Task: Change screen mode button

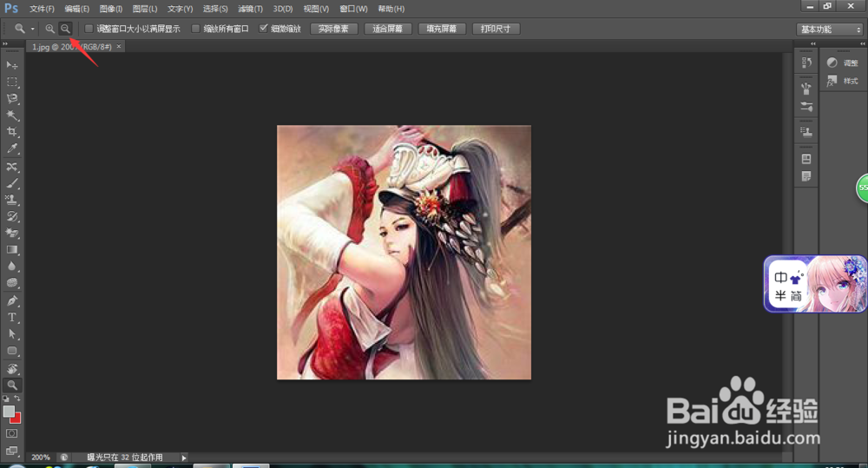Action: pos(11,451)
